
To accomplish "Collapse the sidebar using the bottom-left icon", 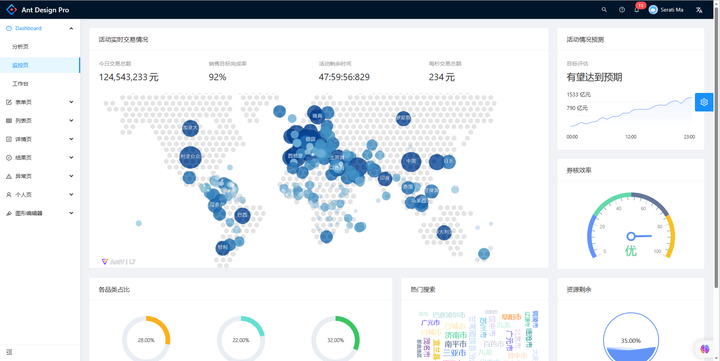I will (9, 352).
